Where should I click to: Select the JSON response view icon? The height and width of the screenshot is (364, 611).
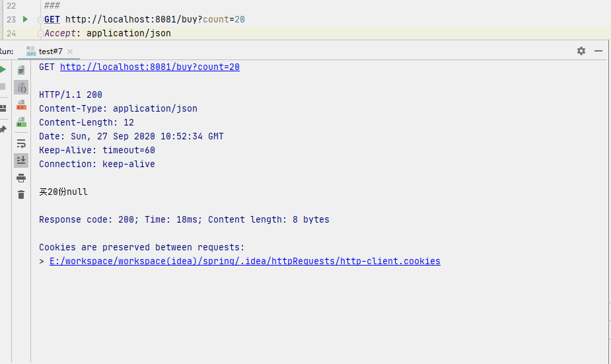21,87
